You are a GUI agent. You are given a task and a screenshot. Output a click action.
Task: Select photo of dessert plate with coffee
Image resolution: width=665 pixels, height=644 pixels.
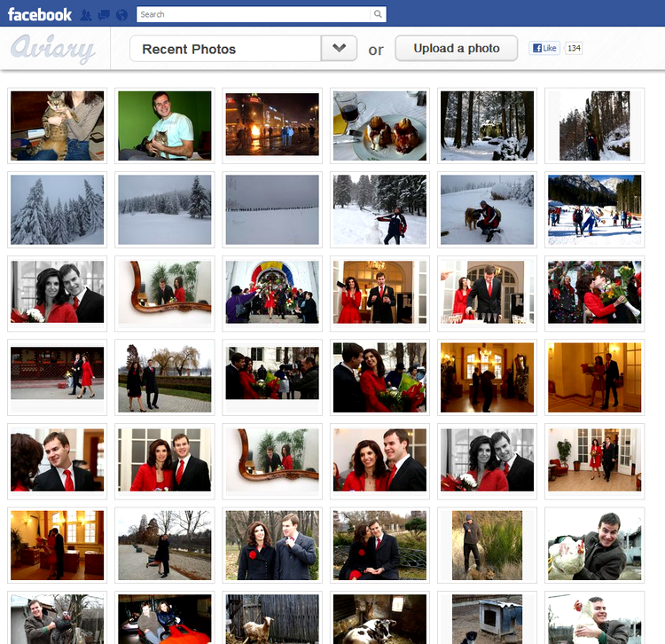379,126
